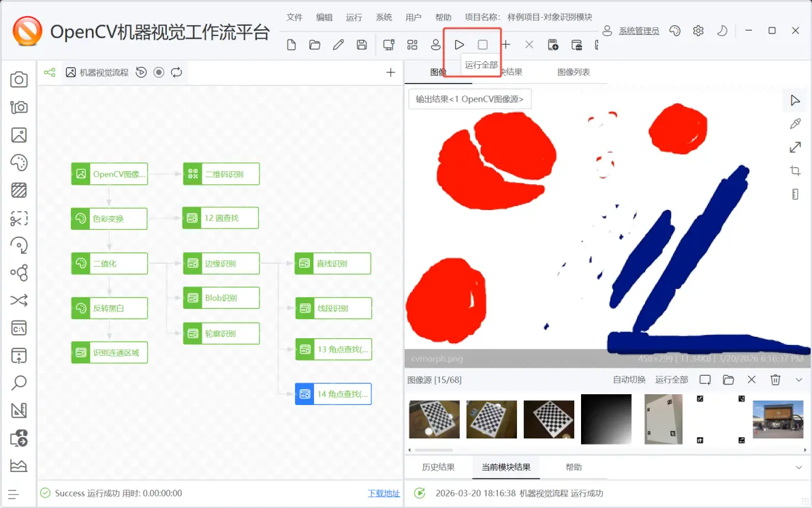This screenshot has width=812, height=508.
Task: Select the multi-camera icon in left sidebar
Action: click(x=19, y=107)
